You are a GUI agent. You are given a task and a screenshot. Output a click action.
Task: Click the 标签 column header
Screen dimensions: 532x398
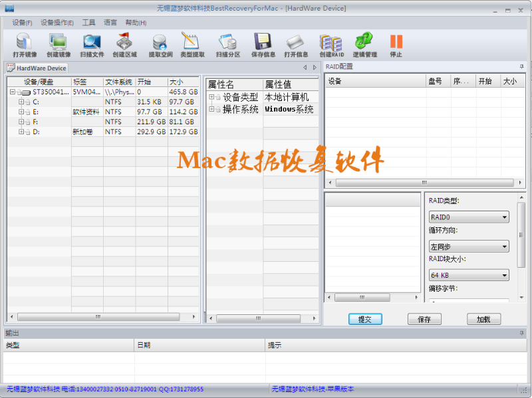point(87,82)
